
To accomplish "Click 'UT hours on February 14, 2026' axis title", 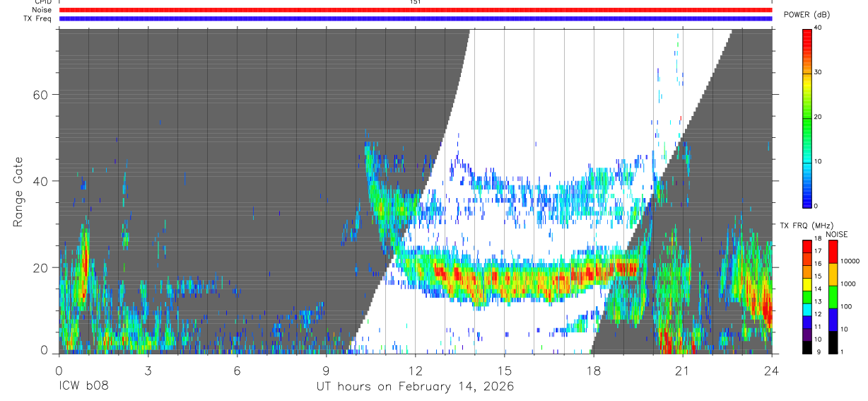I will tap(415, 387).
